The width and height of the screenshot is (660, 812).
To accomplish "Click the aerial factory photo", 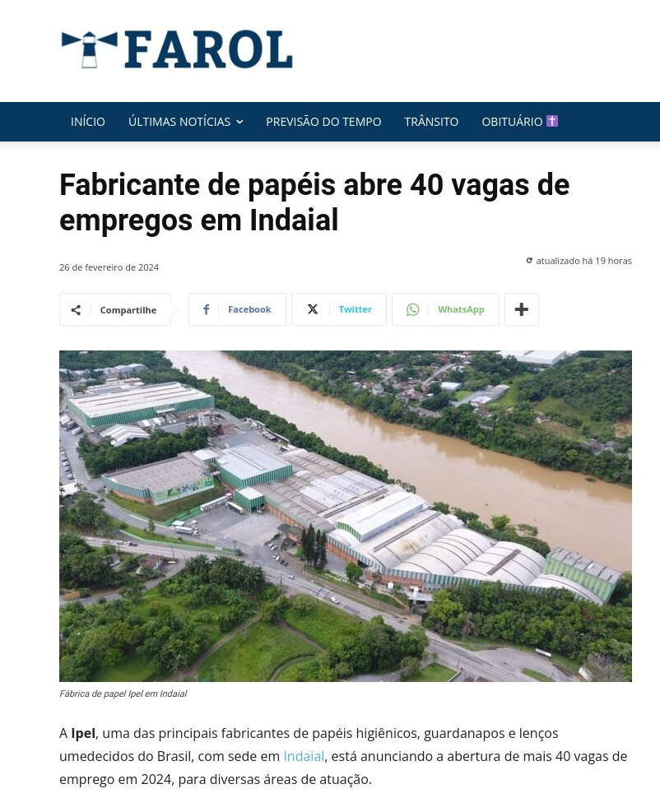I will (346, 516).
